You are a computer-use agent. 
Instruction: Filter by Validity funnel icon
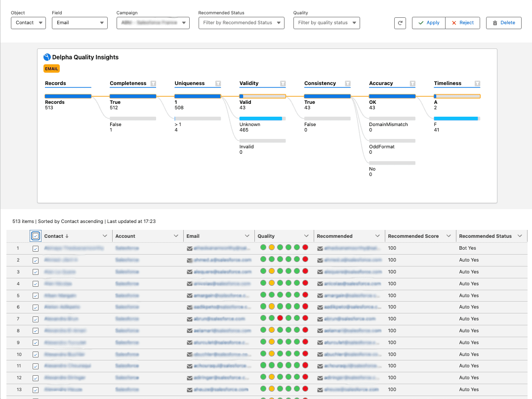coord(283,84)
